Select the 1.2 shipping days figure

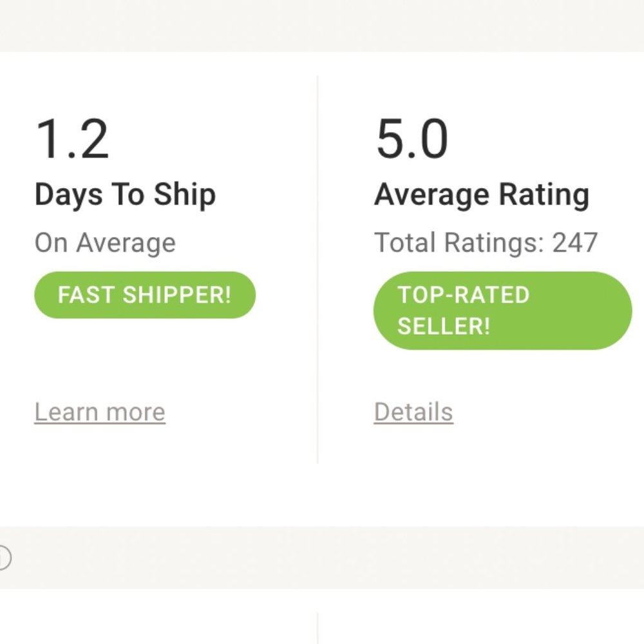click(x=72, y=140)
